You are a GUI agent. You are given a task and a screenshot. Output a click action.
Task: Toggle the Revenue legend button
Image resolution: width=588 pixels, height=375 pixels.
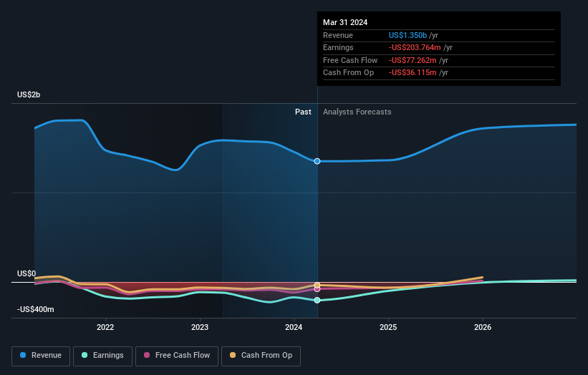coord(41,356)
